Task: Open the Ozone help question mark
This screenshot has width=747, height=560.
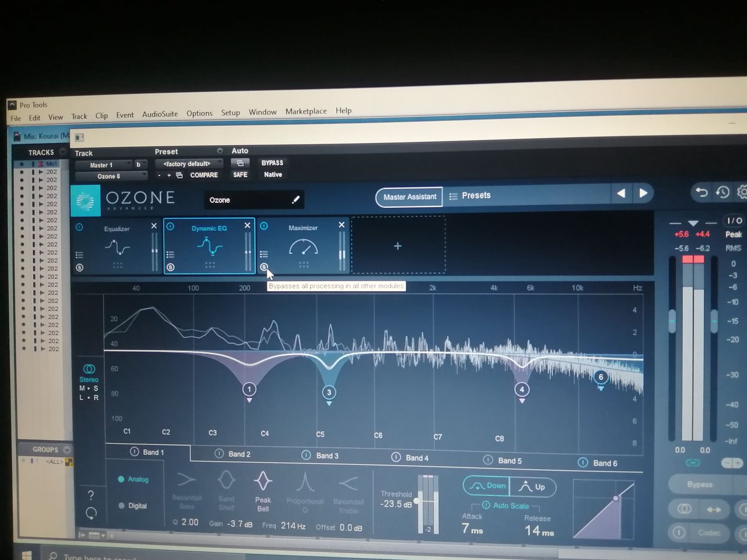Action: coord(91,495)
